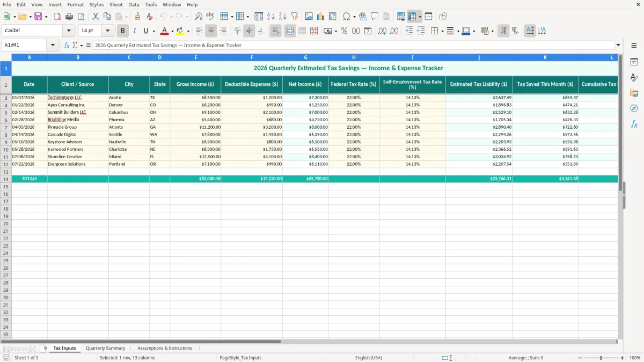Viewport: 644px width, 362px height.
Task: Toggle Bold formatting
Action: pyautogui.click(x=123, y=31)
